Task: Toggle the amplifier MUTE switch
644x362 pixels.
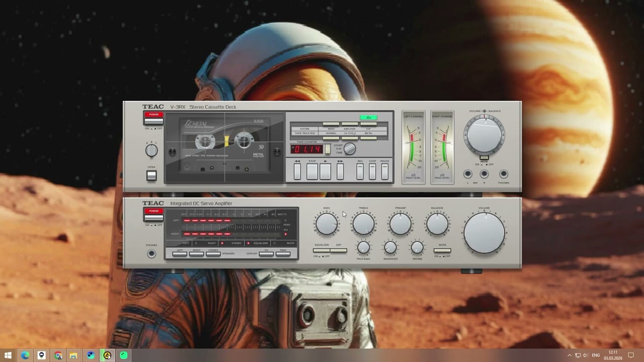Action: point(442,250)
